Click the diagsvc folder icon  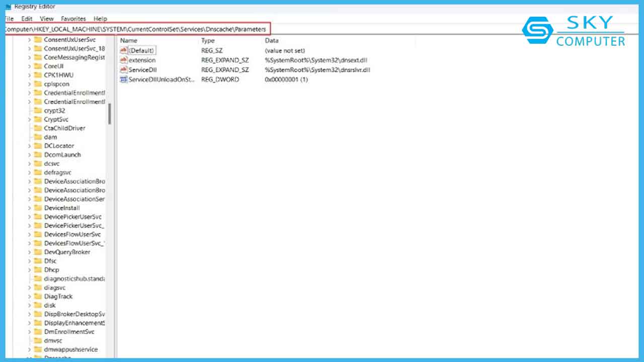[38, 288]
